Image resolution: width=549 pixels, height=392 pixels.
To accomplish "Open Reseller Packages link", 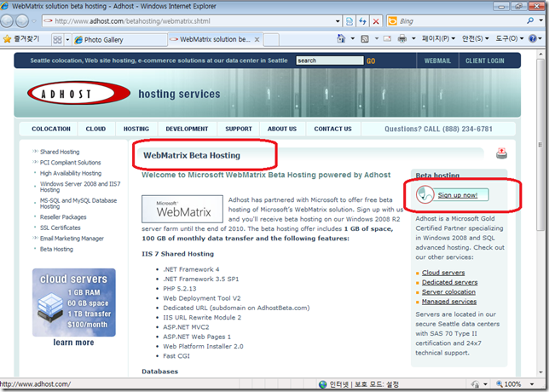I will click(x=63, y=217).
